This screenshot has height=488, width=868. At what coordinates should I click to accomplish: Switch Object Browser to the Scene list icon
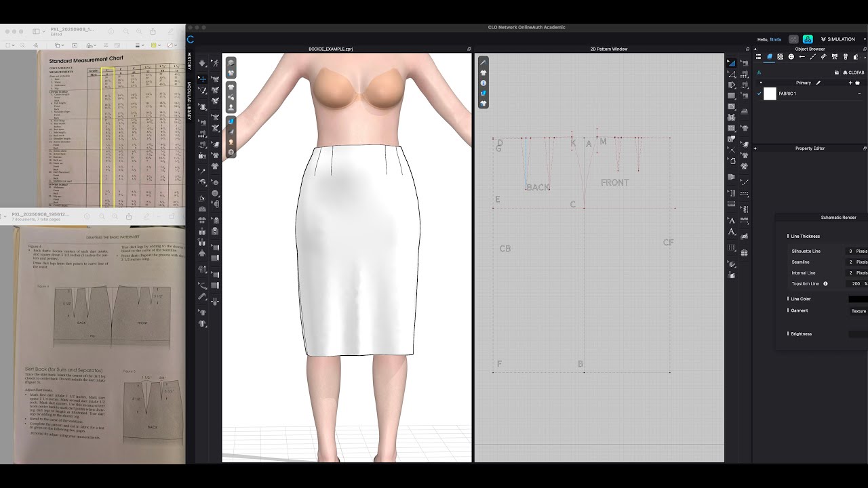(x=758, y=57)
